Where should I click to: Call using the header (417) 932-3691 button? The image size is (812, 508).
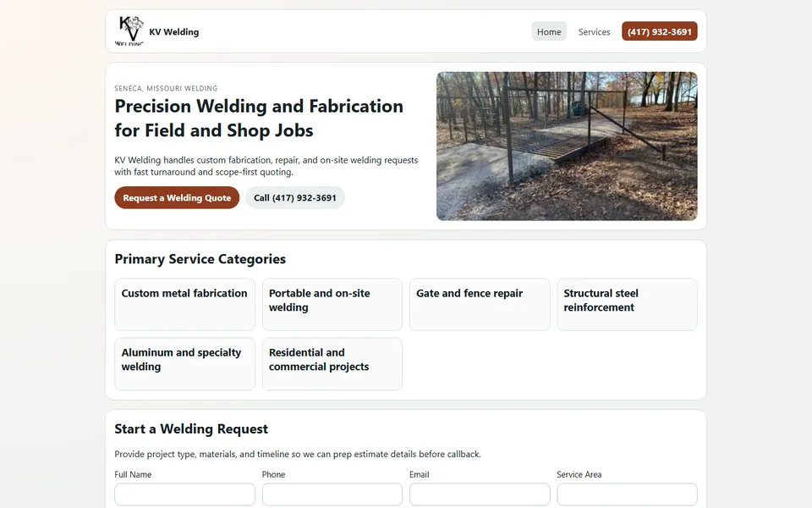click(659, 31)
